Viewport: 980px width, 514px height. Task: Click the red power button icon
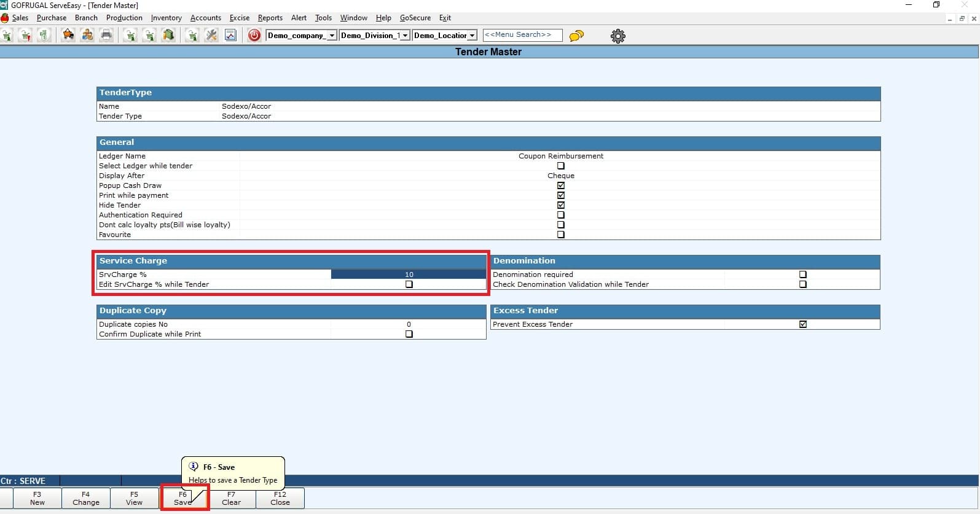pos(254,36)
